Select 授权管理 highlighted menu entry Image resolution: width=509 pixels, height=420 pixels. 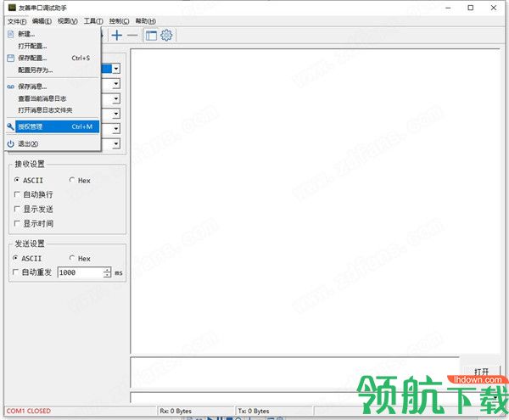point(53,126)
